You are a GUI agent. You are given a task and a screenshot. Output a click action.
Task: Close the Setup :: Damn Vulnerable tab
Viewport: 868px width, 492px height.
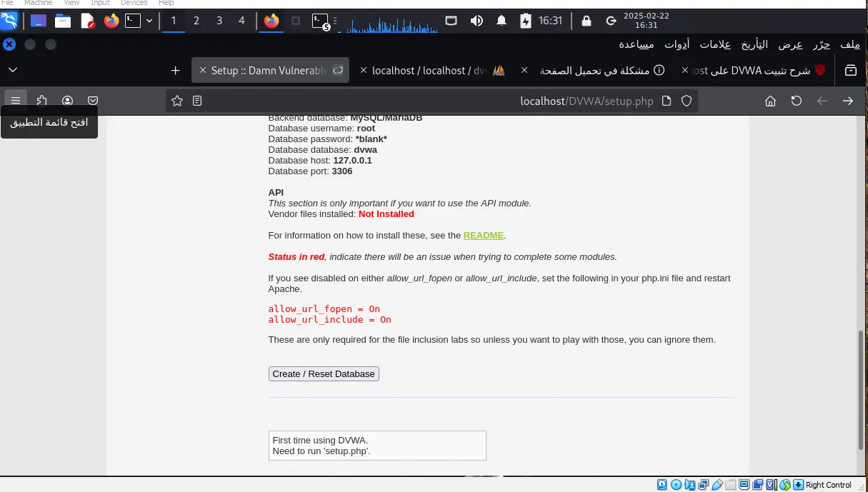coord(203,70)
